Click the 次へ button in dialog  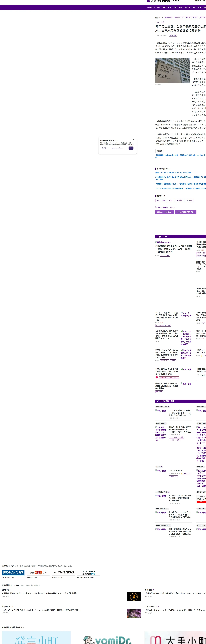click(x=131, y=148)
